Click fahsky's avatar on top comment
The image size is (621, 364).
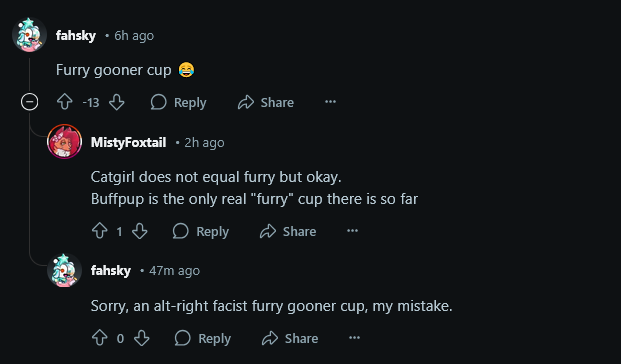[x=29, y=35]
